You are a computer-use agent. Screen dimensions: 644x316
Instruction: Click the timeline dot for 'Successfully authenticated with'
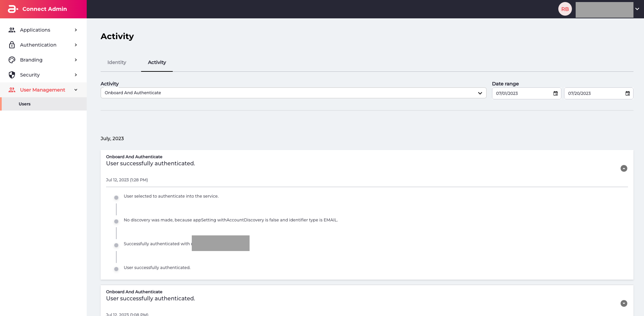tap(116, 245)
